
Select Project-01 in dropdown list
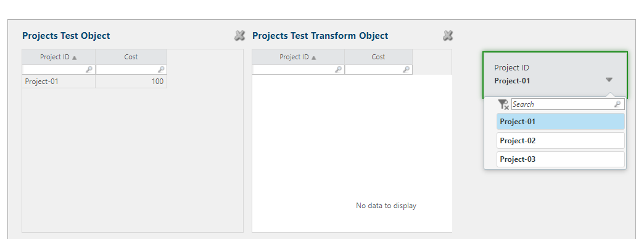pos(561,122)
